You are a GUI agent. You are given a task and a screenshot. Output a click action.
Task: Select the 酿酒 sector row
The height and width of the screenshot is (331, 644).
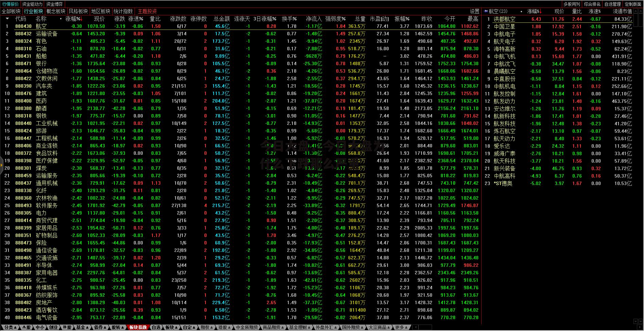[x=240, y=109]
